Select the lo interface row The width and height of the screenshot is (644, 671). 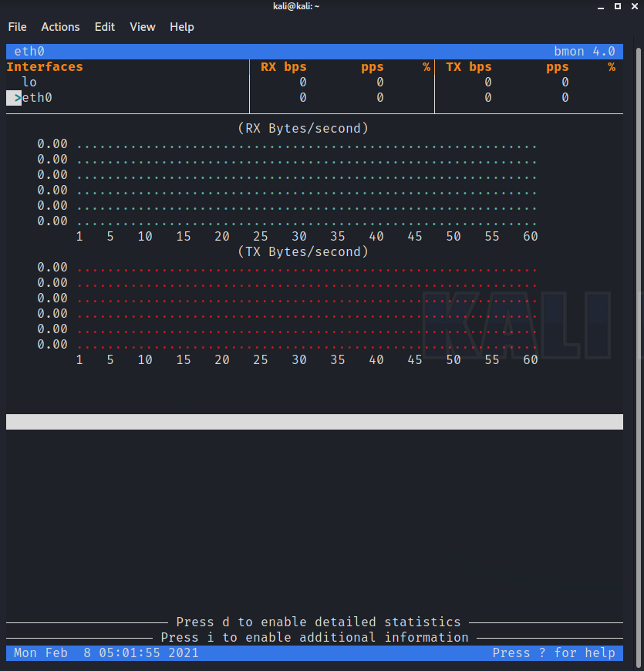[x=315, y=83]
